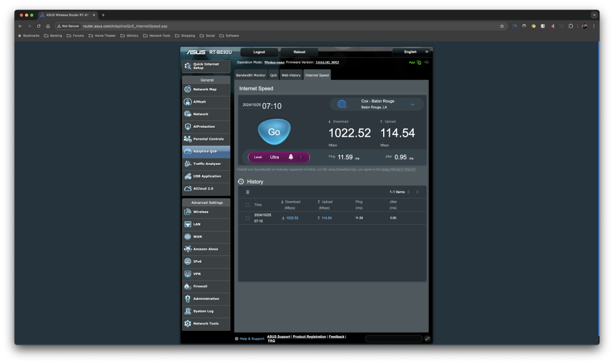Go to the previous history page arrow
This screenshot has height=364, width=614.
[409, 192]
